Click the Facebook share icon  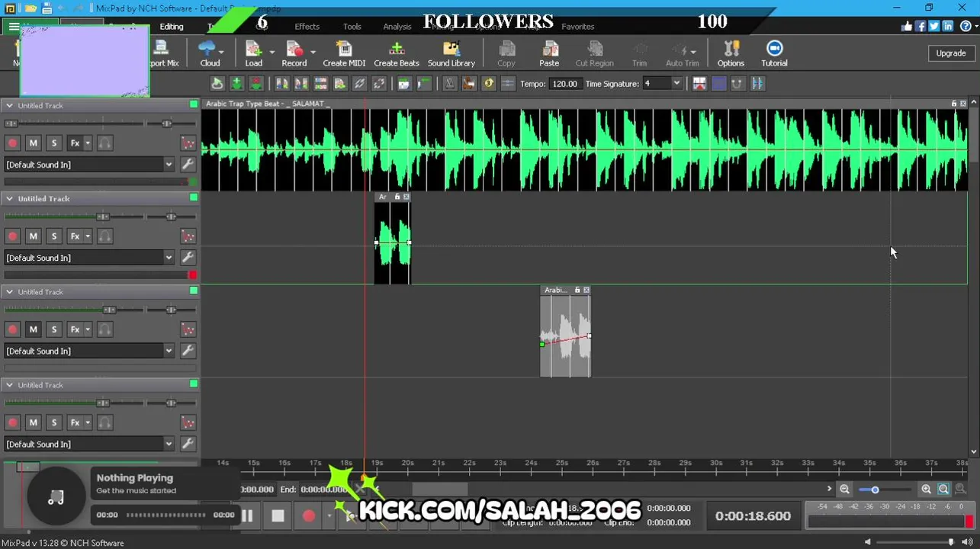point(921,26)
